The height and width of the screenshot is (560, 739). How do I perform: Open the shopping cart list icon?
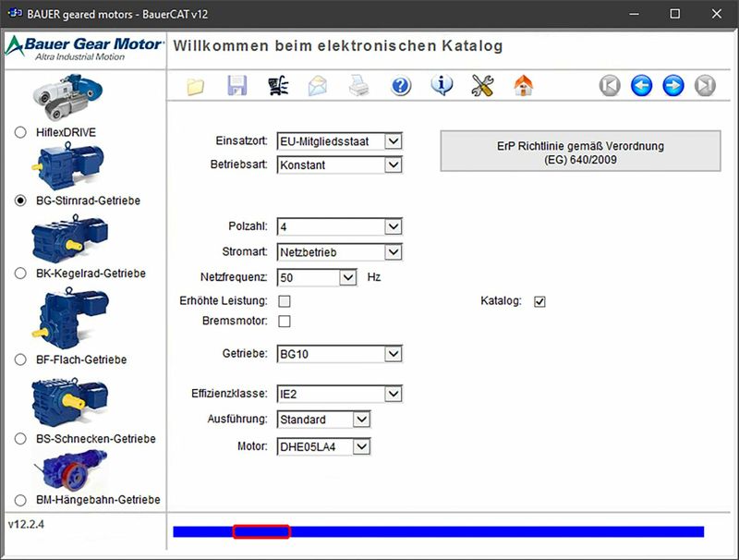click(277, 87)
